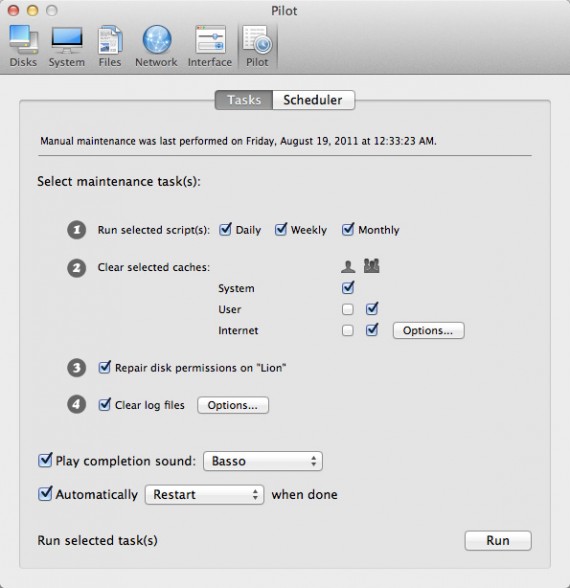This screenshot has height=588, width=570.
Task: Open Options for Internet caches
Action: [428, 330]
